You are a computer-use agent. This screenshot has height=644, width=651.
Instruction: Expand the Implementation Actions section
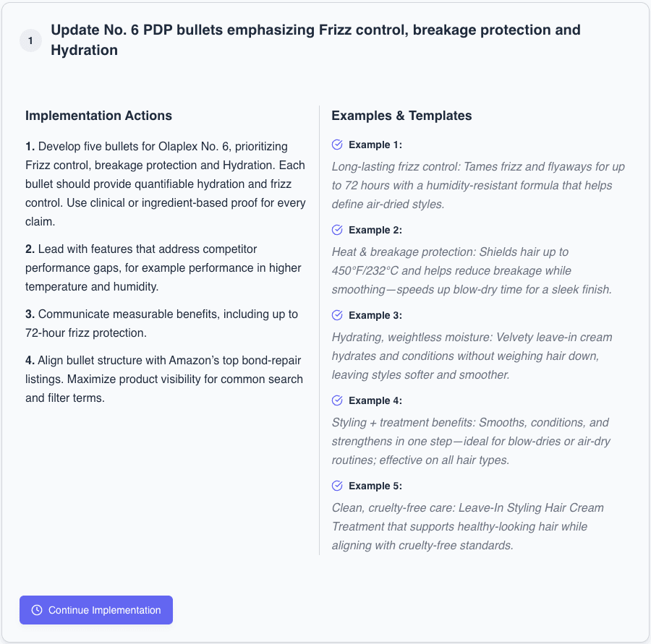[98, 115]
